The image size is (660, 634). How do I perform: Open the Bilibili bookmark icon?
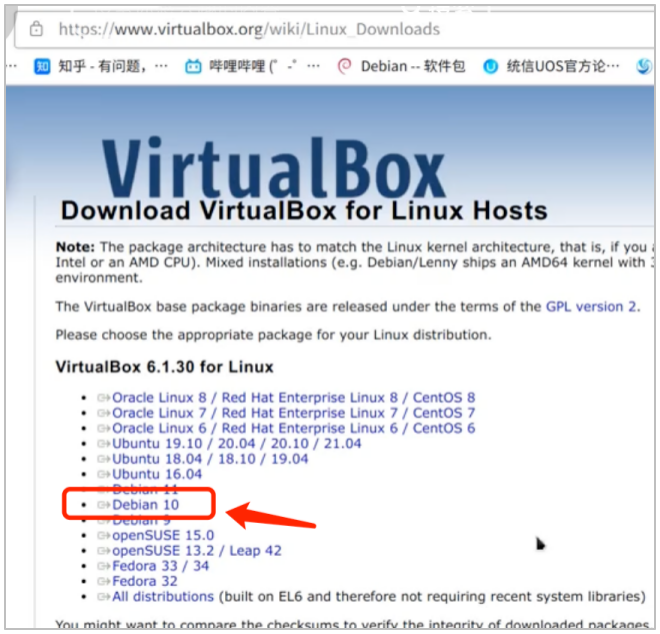[193, 66]
